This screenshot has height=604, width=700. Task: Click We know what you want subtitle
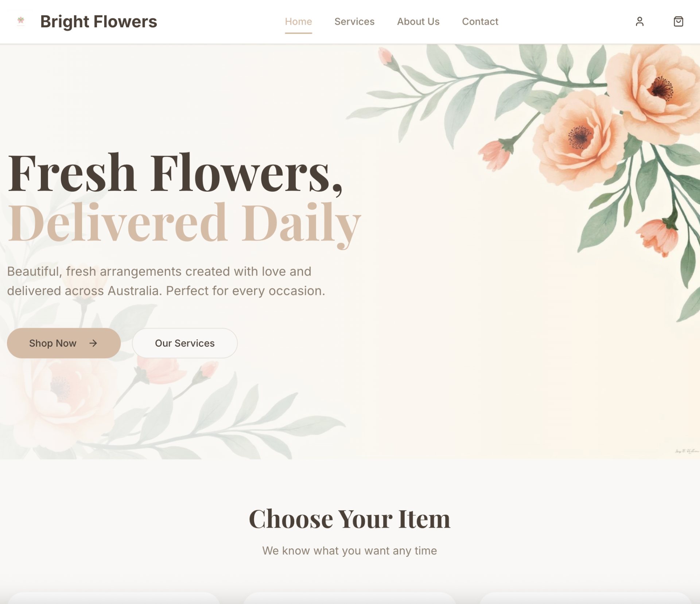click(x=350, y=550)
